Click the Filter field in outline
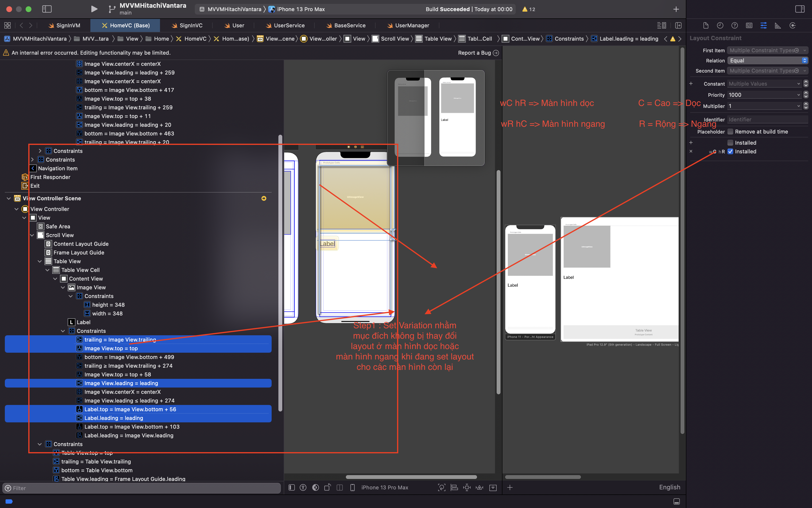 142,488
